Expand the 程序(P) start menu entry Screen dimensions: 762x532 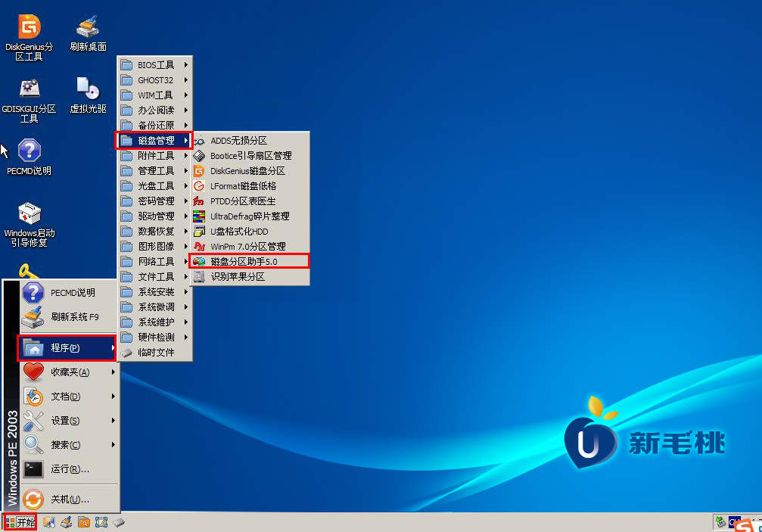pos(67,348)
